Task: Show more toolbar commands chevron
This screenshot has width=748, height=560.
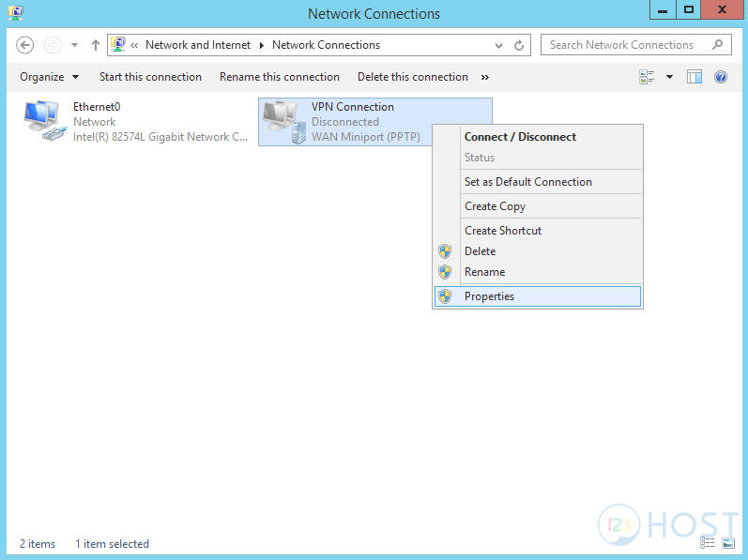Action: point(484,77)
